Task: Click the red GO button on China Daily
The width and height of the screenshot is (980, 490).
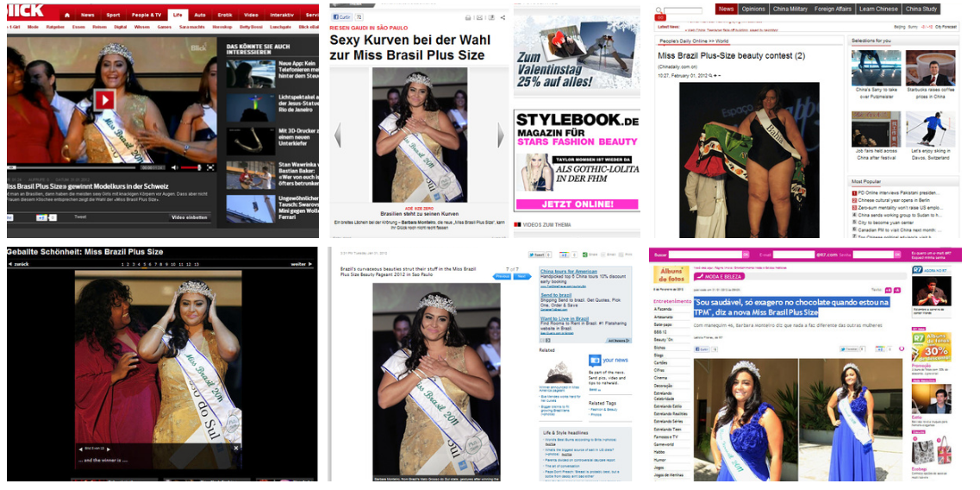Action: [659, 17]
